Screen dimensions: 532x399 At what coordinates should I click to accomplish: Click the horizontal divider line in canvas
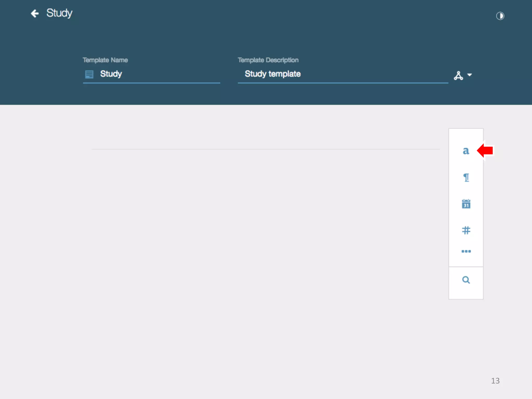click(265, 149)
